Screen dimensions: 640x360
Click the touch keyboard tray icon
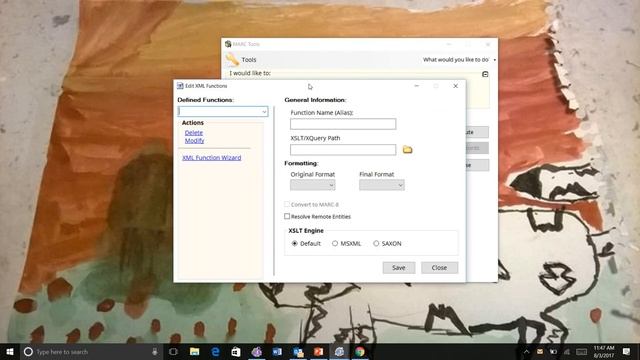click(582, 351)
